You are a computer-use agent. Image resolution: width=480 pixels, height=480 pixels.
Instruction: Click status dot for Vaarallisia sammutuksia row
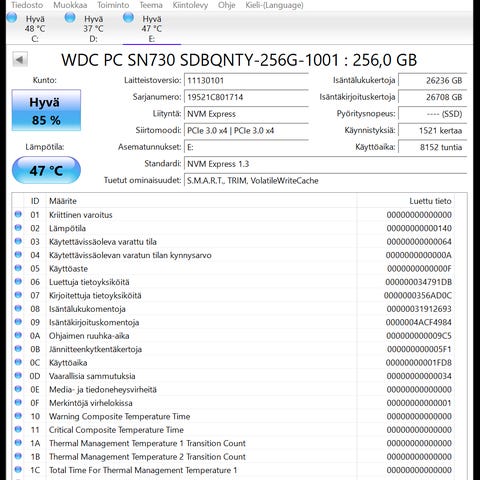(x=18, y=375)
